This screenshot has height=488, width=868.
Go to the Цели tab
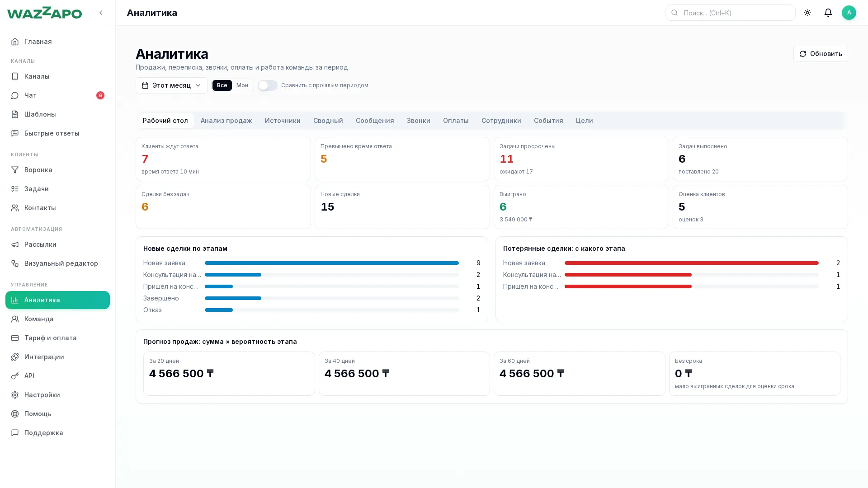(x=584, y=121)
